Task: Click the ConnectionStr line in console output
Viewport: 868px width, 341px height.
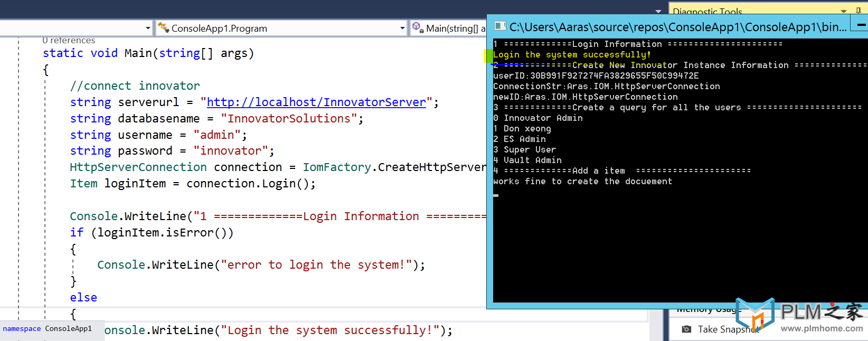Action: point(607,87)
